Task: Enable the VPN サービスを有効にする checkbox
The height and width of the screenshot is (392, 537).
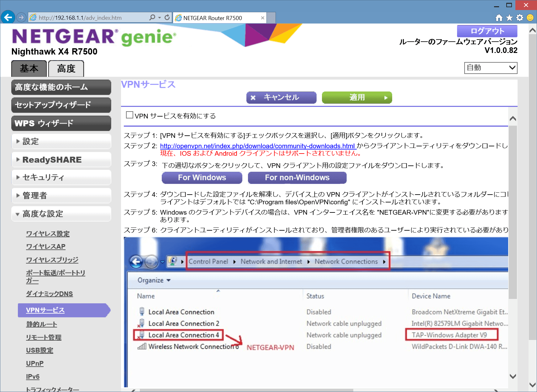Action: click(x=129, y=115)
